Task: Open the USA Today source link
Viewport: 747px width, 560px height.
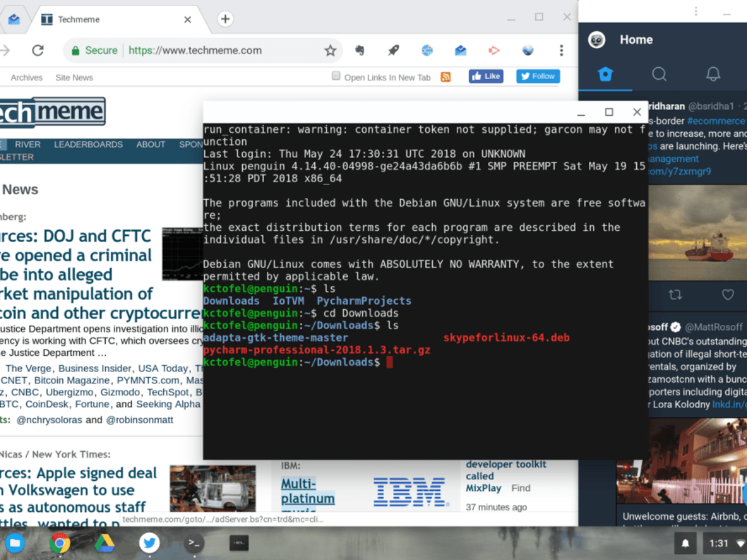Action: (x=162, y=368)
